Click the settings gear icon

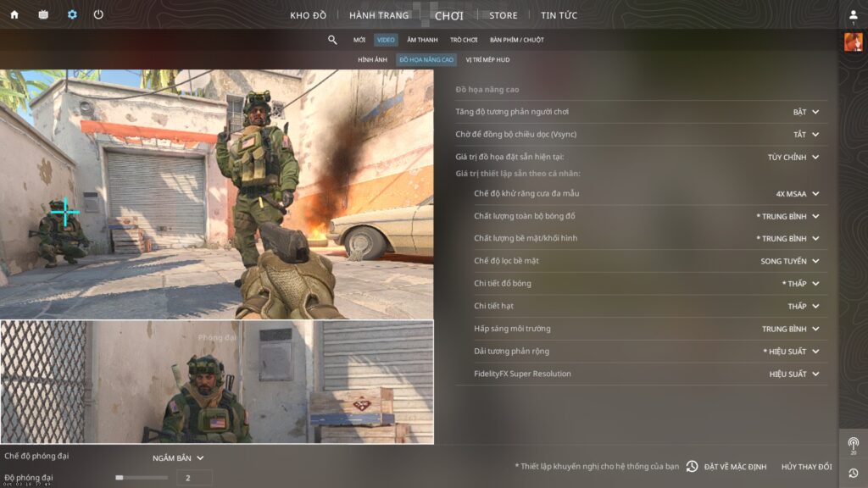[72, 14]
